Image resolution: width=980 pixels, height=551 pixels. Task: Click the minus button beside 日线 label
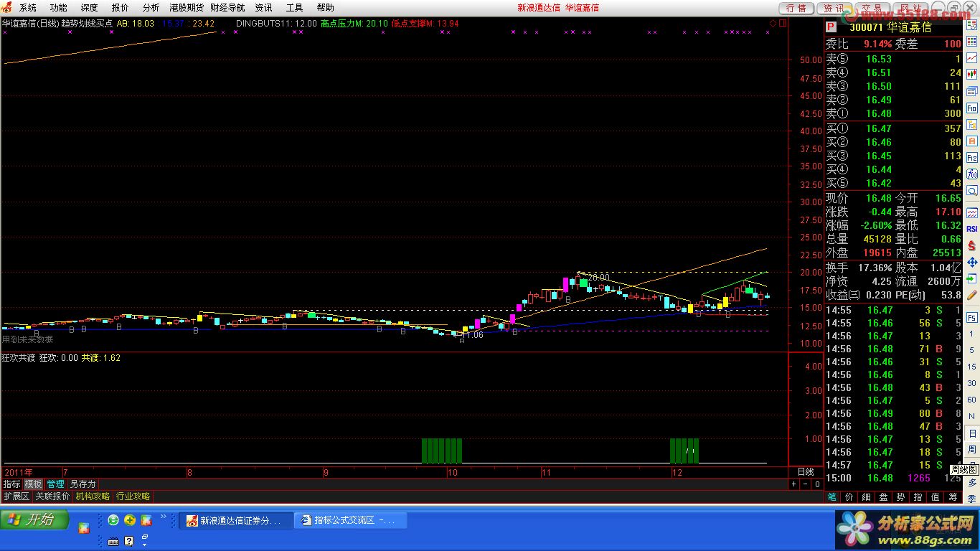tap(804, 484)
